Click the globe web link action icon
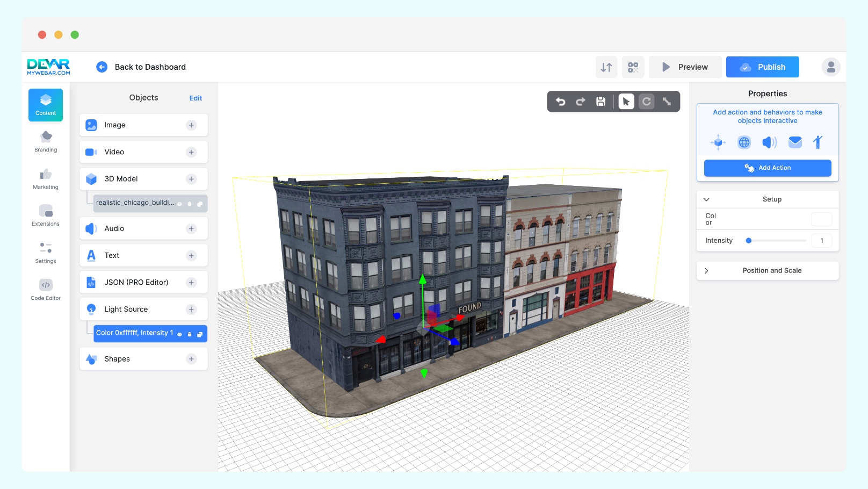Viewport: 868px width, 489px height. click(x=744, y=142)
